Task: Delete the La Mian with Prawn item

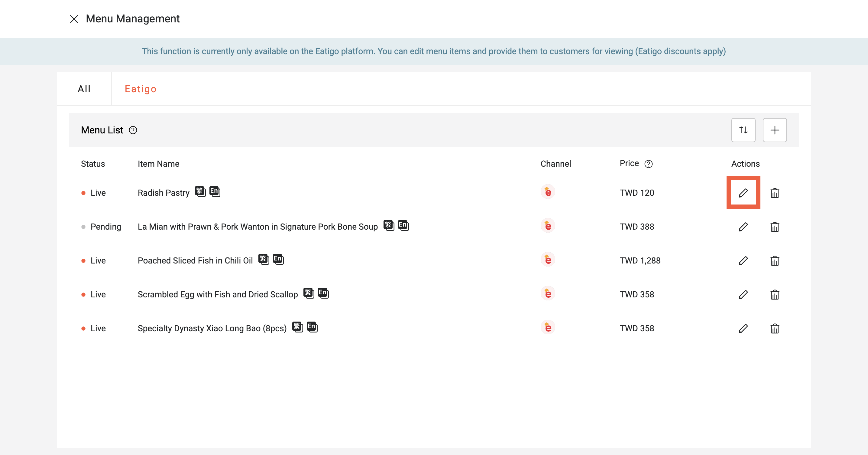Action: tap(775, 227)
